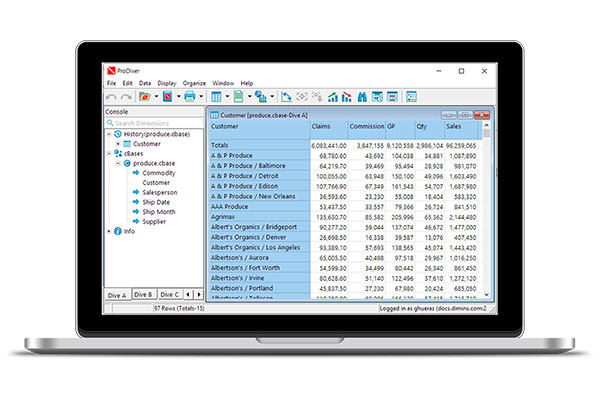The width and height of the screenshot is (600, 400).
Task: Select the Agrimax row
Action: (x=344, y=217)
